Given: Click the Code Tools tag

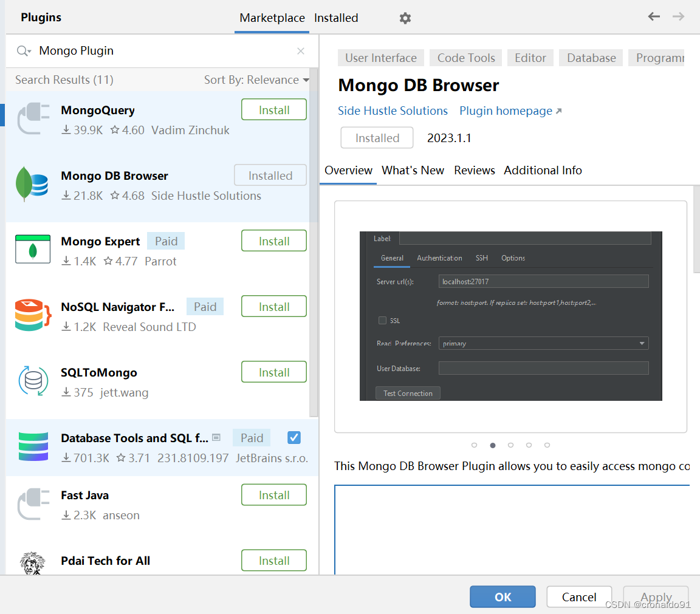Looking at the screenshot, I should [x=465, y=58].
